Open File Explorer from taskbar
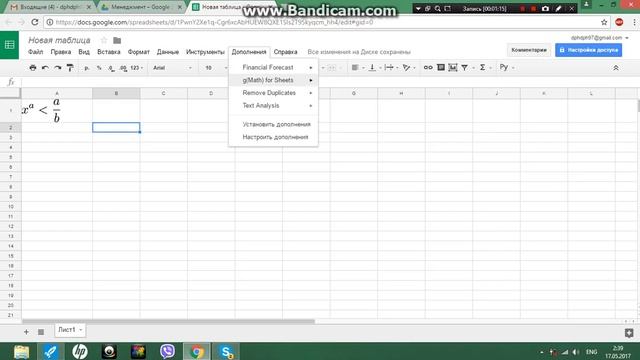 click(21, 351)
